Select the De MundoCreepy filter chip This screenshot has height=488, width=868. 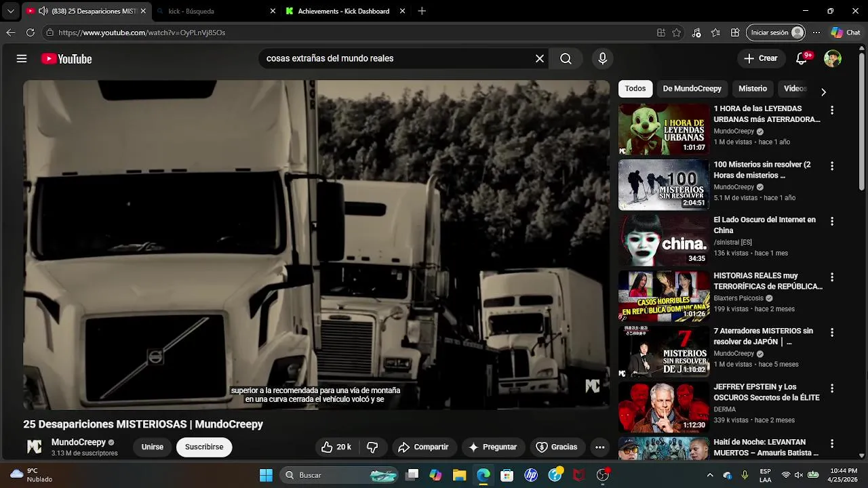[x=692, y=89]
